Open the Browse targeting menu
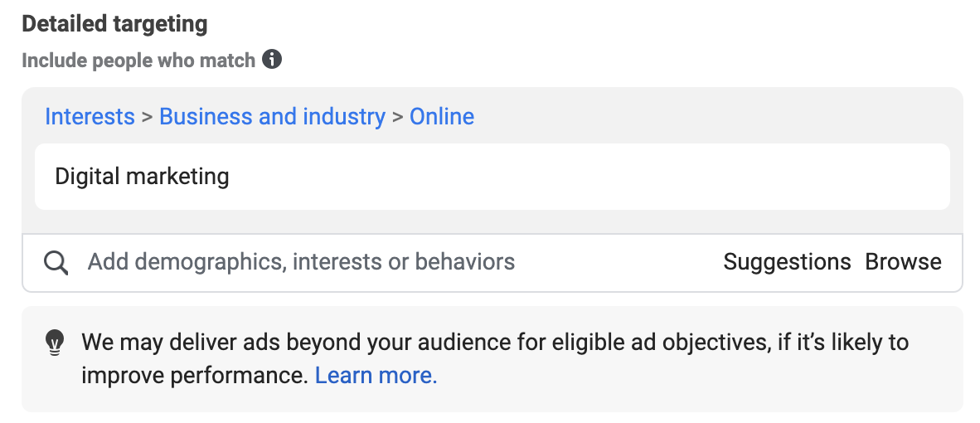This screenshot has width=980, height=423. tap(903, 262)
